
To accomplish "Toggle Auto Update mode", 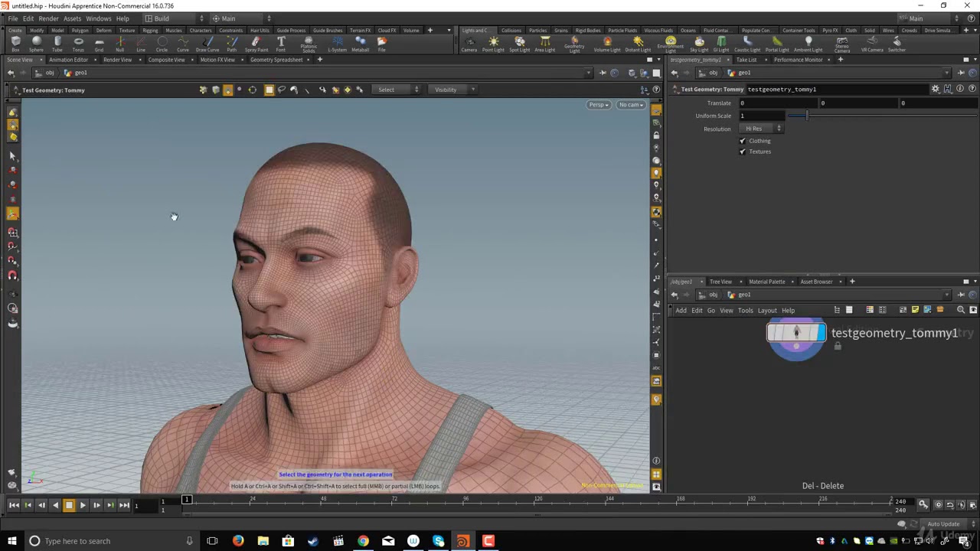I will click(943, 524).
